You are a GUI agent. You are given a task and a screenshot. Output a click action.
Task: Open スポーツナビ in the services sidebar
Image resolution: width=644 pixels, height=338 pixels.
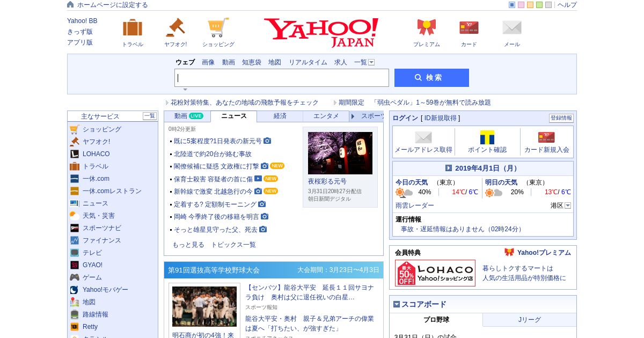[x=102, y=228]
